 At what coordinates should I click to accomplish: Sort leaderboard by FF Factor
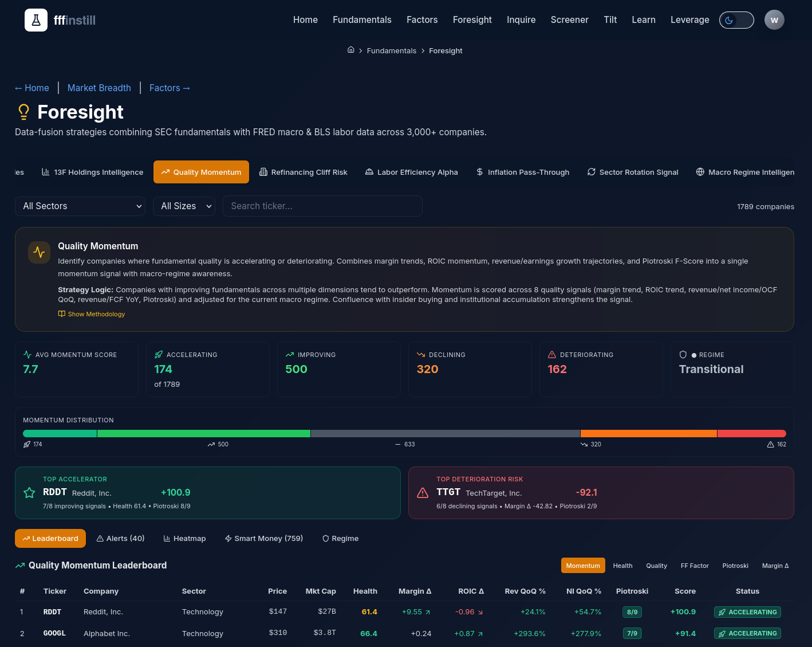(695, 566)
